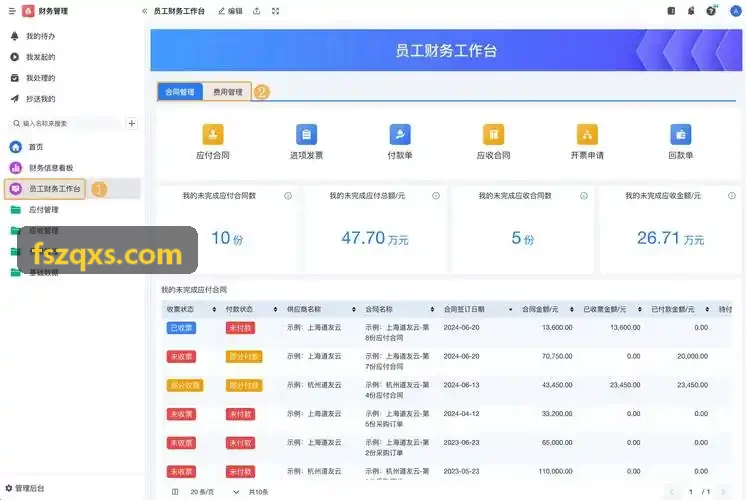This screenshot has height=500, width=746.
Task: Click the yellow 部分收票 status tag
Action: (185, 385)
